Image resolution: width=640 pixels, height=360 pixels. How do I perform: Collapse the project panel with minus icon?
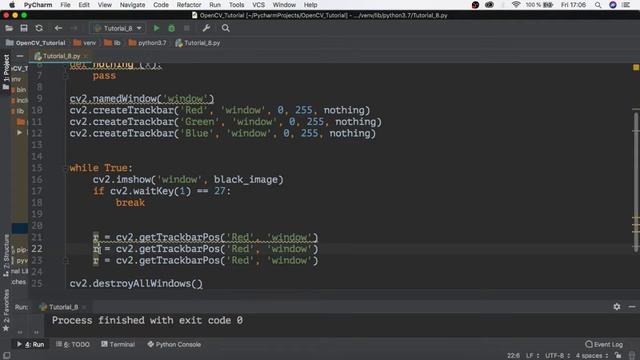[x=20, y=56]
